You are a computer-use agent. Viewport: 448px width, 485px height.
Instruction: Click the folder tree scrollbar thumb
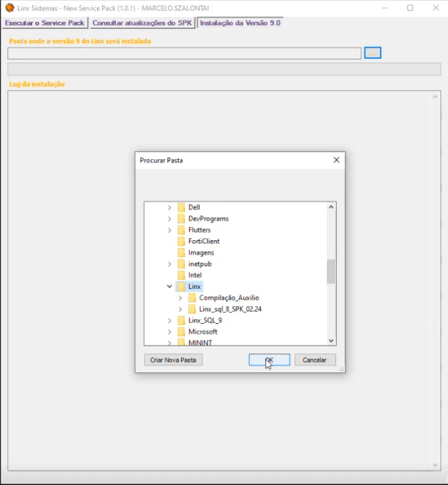click(331, 272)
